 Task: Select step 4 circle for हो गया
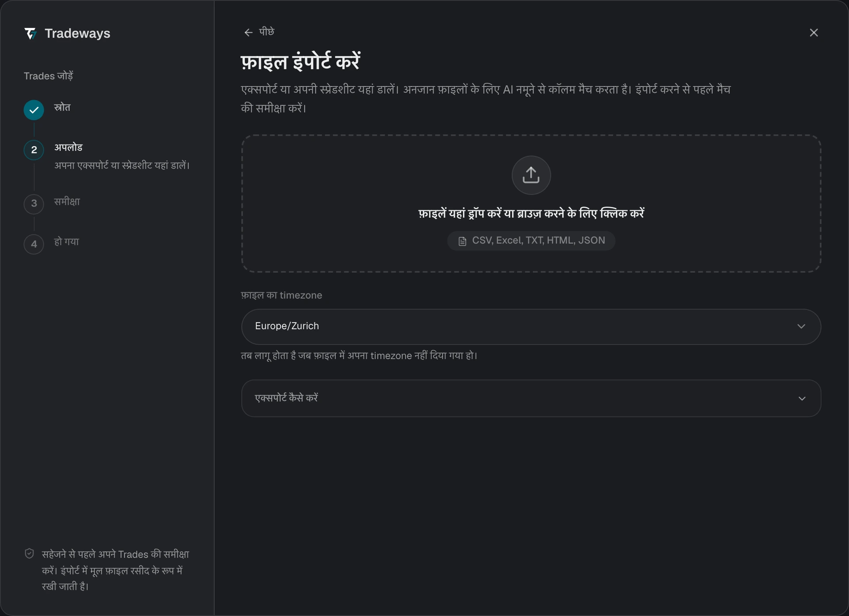tap(34, 244)
